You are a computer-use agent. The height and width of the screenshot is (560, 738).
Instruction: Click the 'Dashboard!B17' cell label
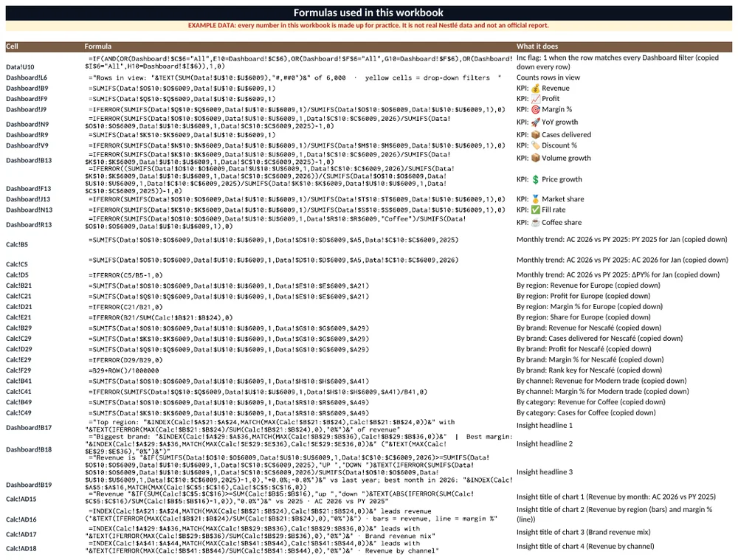tap(29, 428)
